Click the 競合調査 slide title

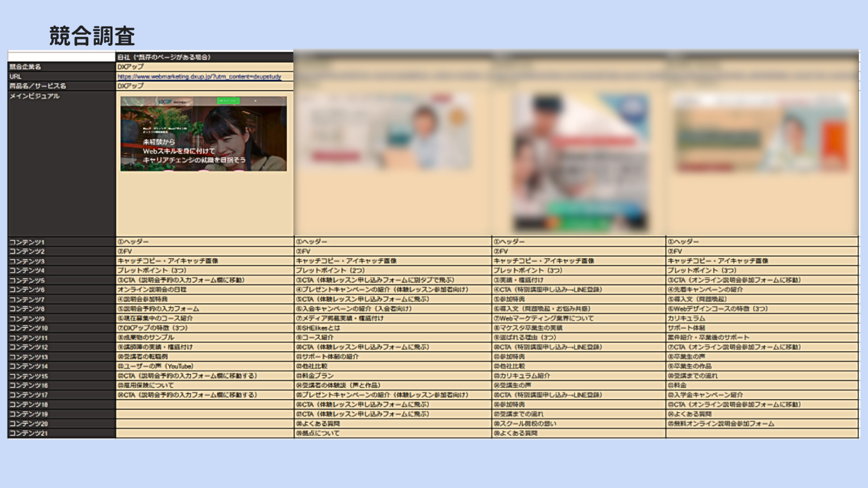(x=92, y=35)
